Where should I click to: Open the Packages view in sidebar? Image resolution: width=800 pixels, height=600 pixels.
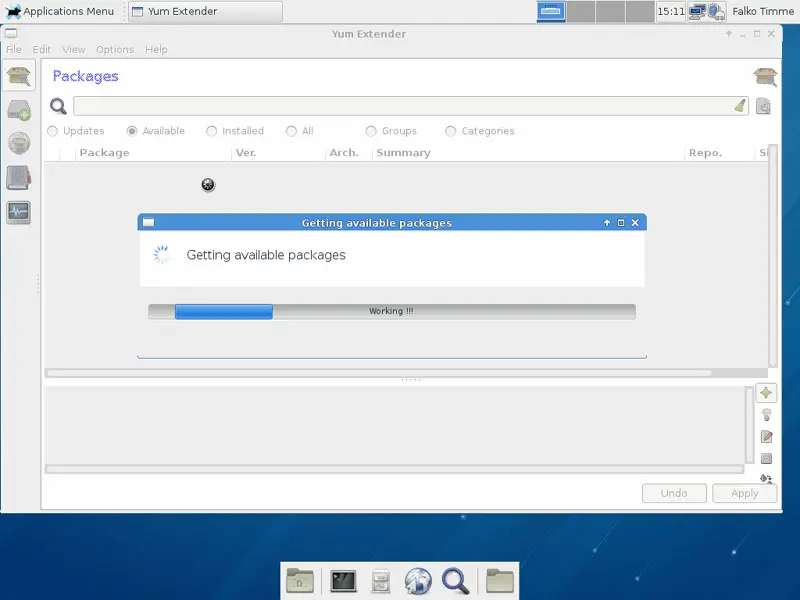tap(19, 76)
